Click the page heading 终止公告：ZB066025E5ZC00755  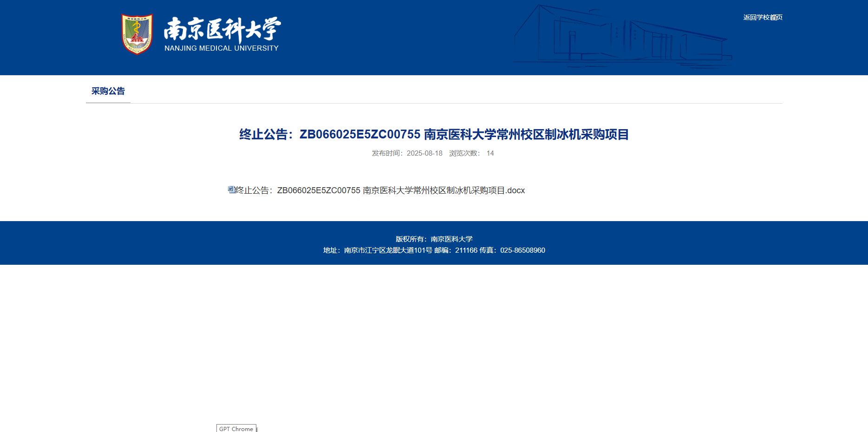click(x=434, y=134)
